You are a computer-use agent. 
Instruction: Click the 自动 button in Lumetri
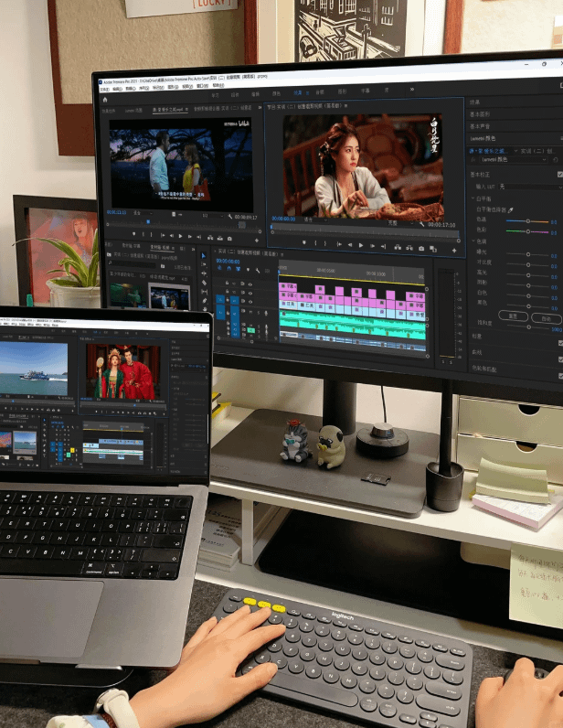point(547,318)
